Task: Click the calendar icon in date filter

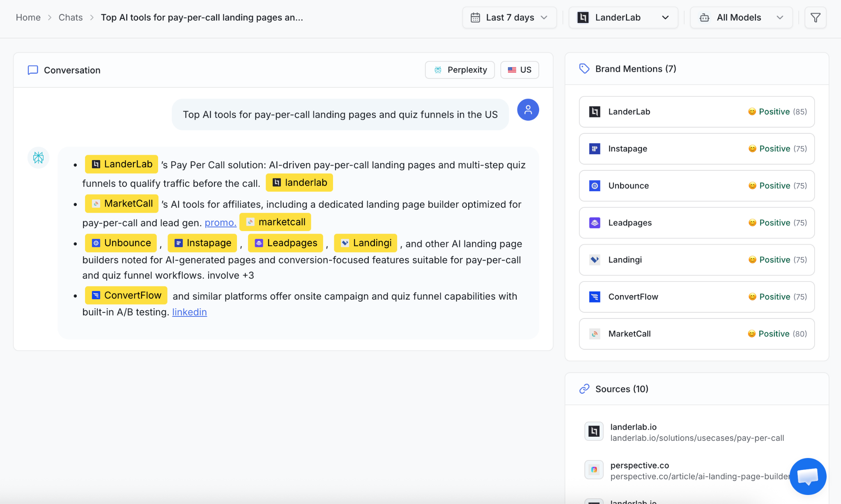Action: pos(475,18)
